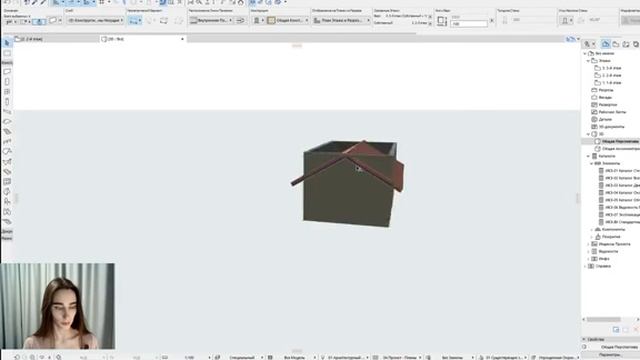Select the highlighted geometry method button
The height and width of the screenshot is (360, 640).
coord(134,20)
